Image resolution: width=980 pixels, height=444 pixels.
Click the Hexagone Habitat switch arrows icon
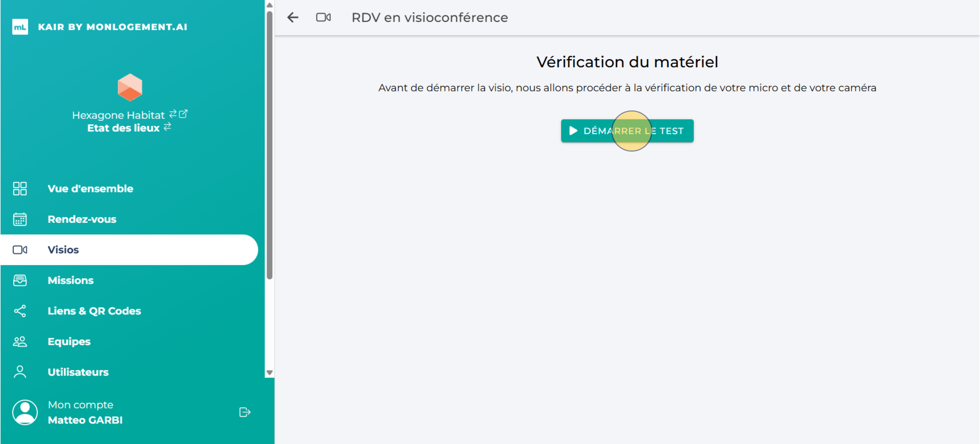173,114
